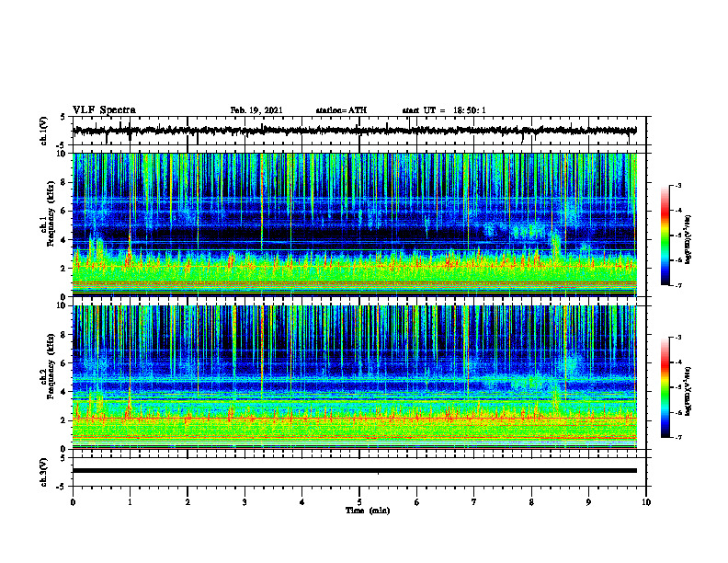The height and width of the screenshot is (563, 728).
Task: Click time axis tick label "2"
Action: (x=188, y=502)
